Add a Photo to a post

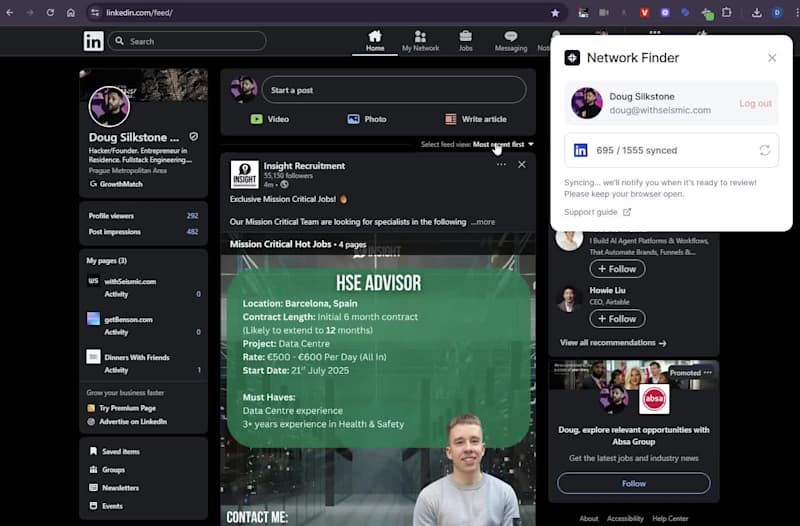click(367, 119)
